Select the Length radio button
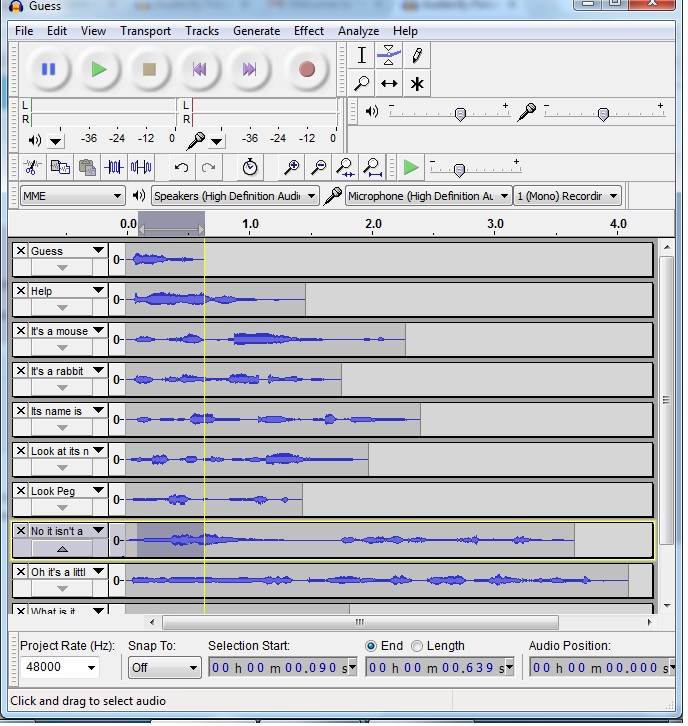Viewport: 688px width, 726px height. [x=417, y=646]
